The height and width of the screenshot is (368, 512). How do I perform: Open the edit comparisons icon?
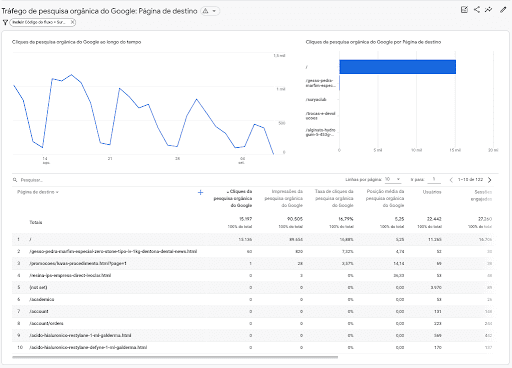click(x=464, y=10)
